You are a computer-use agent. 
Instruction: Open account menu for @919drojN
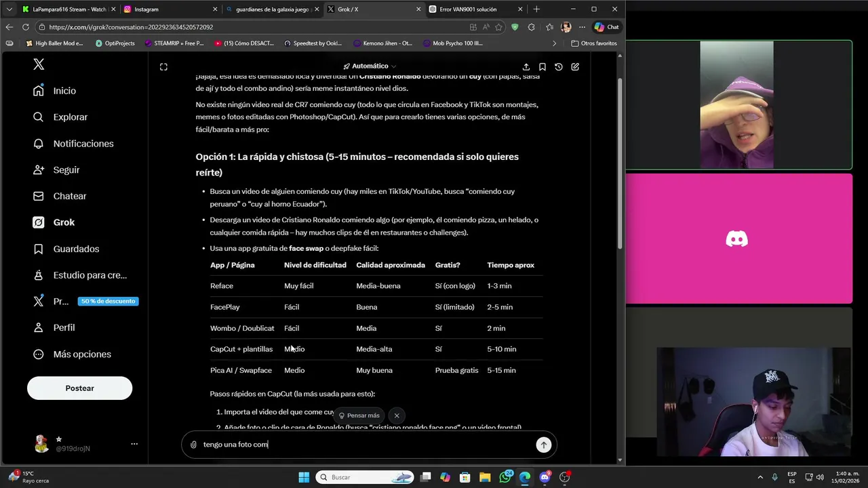click(x=86, y=444)
